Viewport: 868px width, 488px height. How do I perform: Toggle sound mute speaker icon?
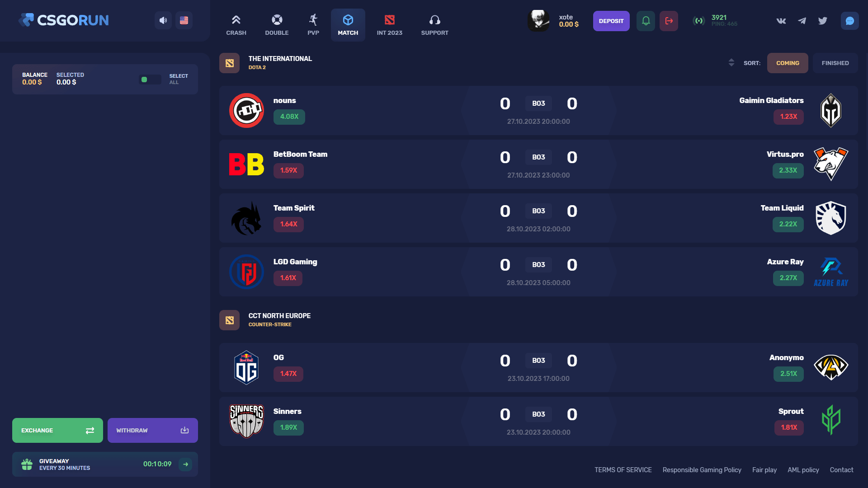click(164, 20)
